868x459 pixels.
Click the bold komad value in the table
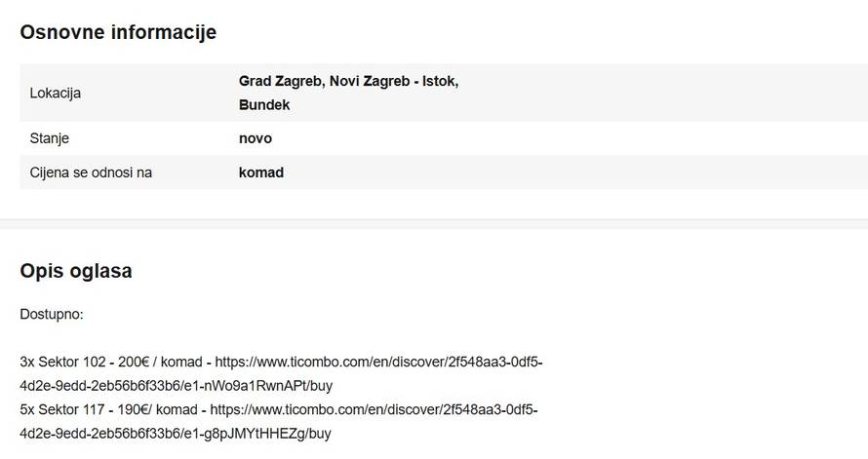pos(261,172)
